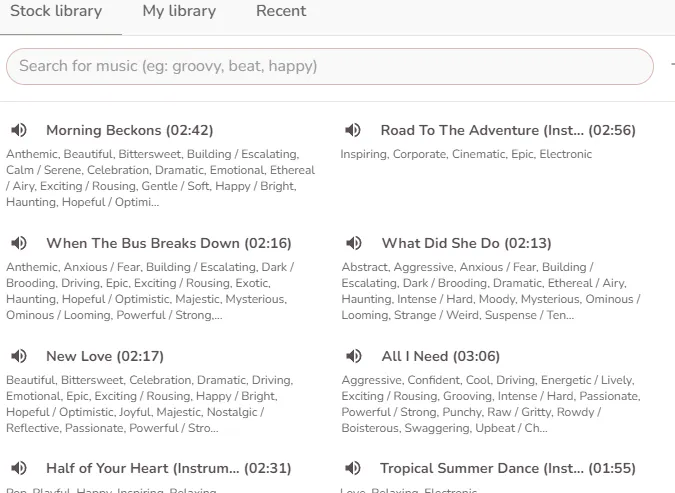The width and height of the screenshot is (675, 493).
Task: Play preview of Road To The Adventure
Action: point(352,130)
